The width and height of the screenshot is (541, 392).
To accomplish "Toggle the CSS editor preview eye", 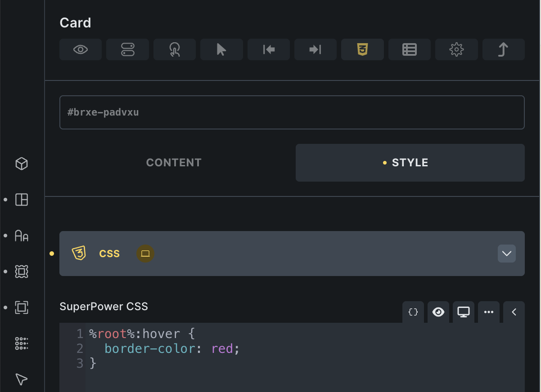I will click(438, 312).
